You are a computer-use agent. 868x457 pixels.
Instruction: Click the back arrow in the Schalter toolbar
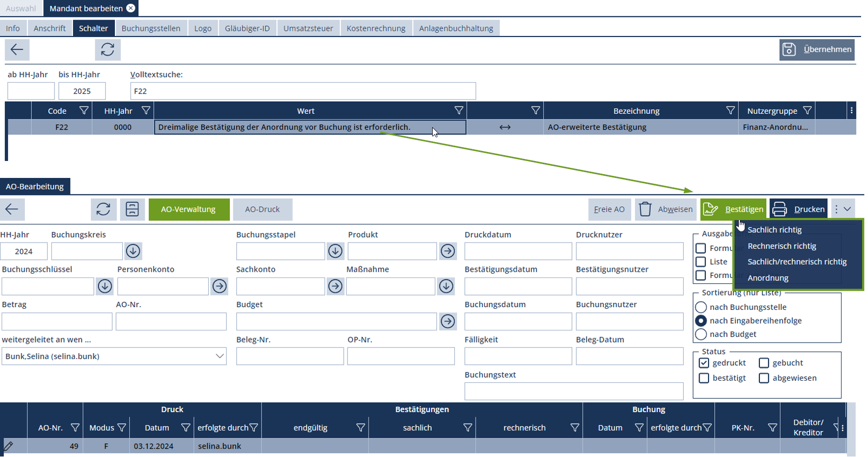(x=17, y=50)
